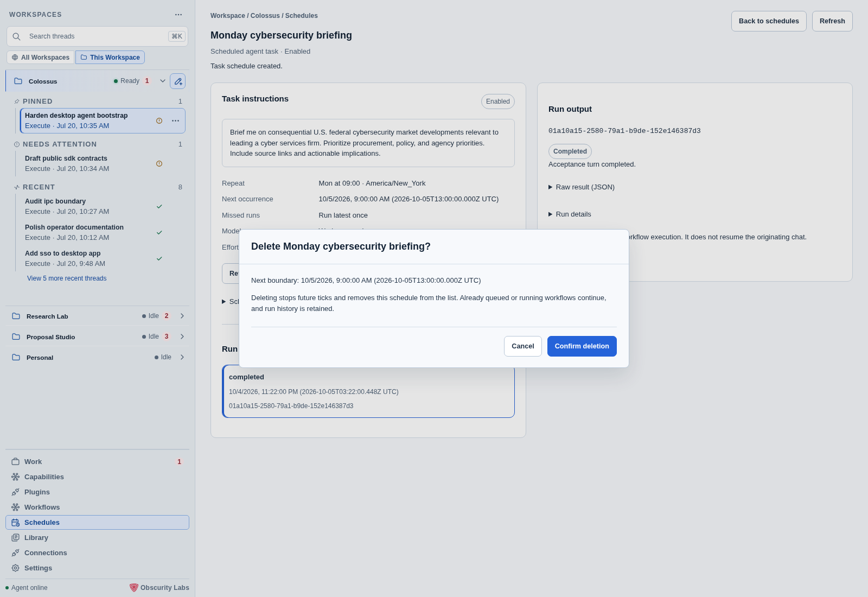Click Proposal Studio badge count 3
Screen dimensions: 868x597
(167, 336)
